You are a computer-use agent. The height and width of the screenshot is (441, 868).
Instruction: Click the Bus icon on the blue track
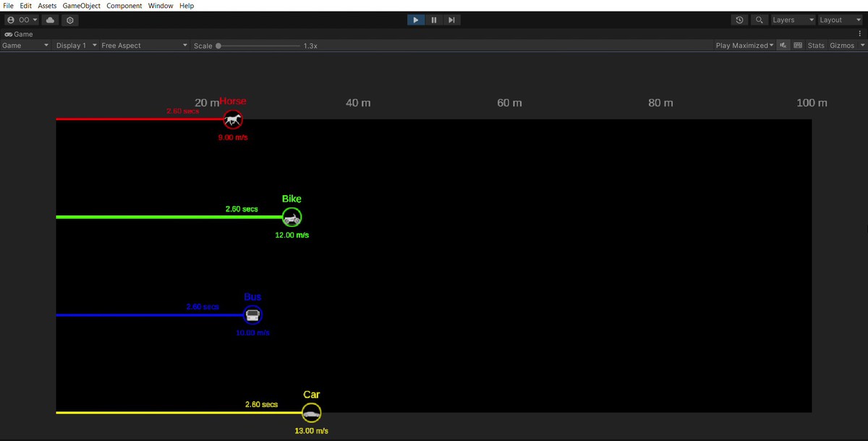pos(252,314)
